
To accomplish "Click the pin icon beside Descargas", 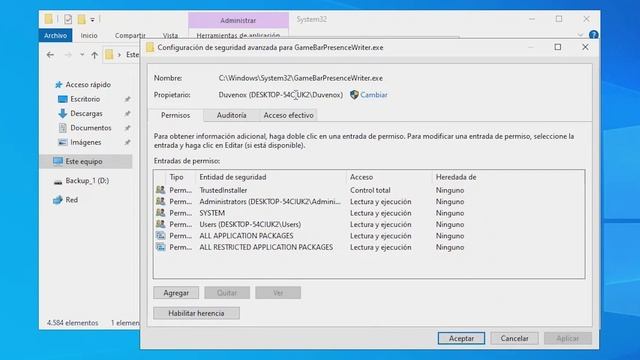I will 127,113.
